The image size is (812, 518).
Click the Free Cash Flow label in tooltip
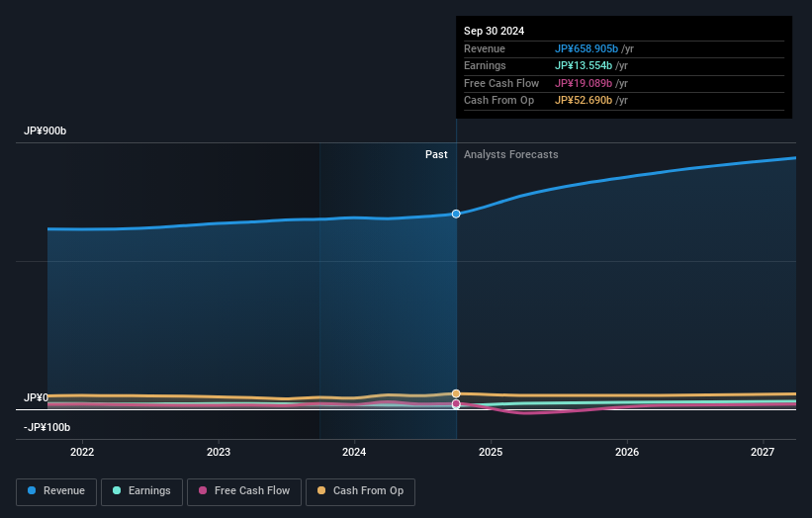tap(501, 83)
